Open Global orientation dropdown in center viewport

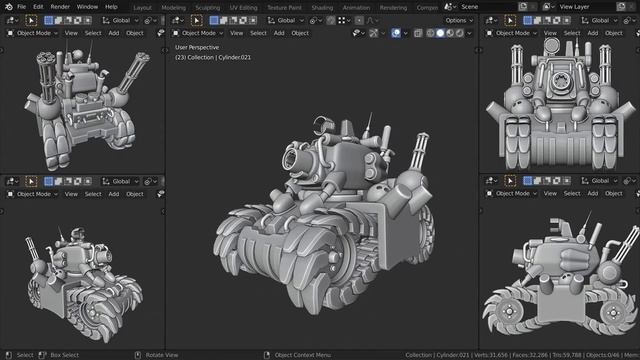pos(285,20)
